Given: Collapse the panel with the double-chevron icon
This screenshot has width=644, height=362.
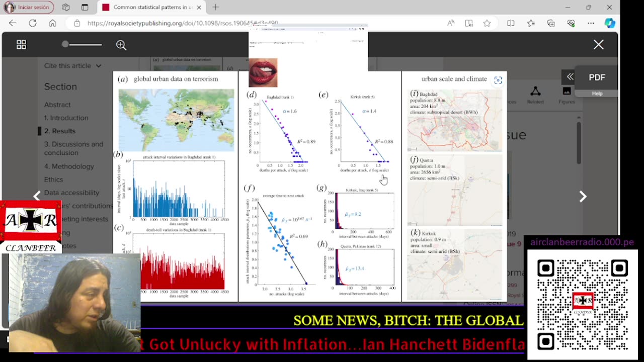Looking at the screenshot, I should tap(570, 77).
